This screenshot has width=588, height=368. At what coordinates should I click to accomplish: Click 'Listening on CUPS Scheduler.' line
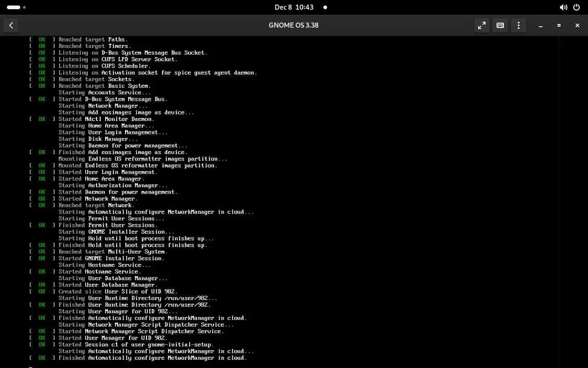(x=105, y=66)
